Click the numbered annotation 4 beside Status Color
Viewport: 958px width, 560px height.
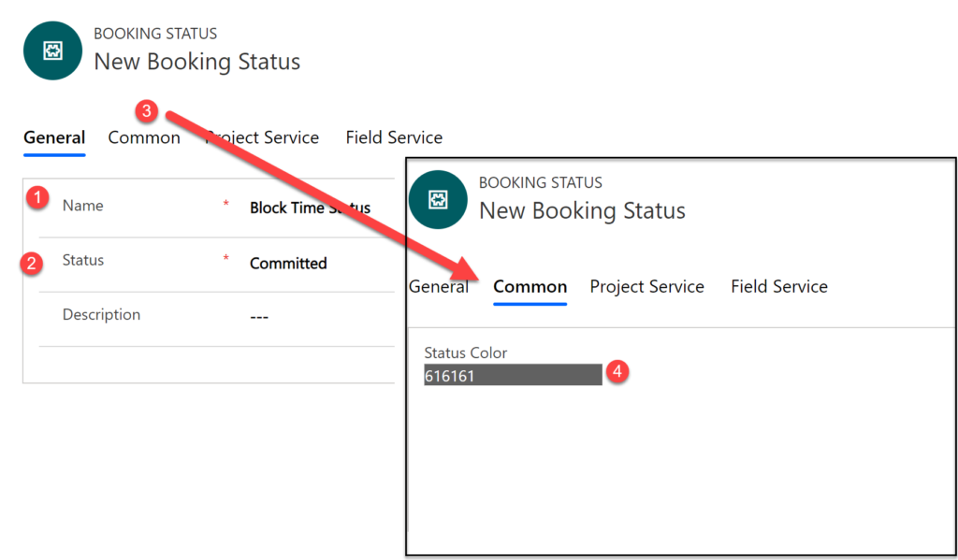[x=619, y=372]
